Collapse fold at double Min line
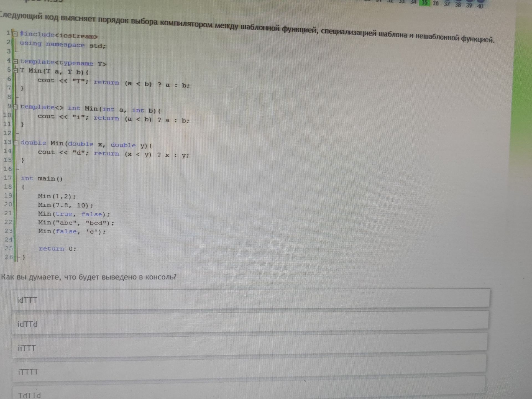Image resolution: width=532 pixels, height=399 pixels. (x=16, y=143)
